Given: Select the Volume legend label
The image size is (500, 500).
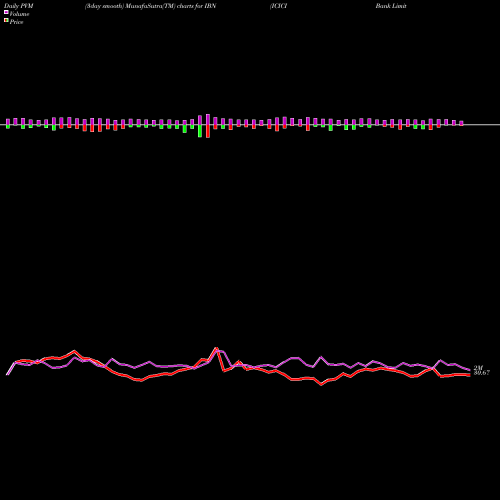Looking at the screenshot, I should (19, 14).
